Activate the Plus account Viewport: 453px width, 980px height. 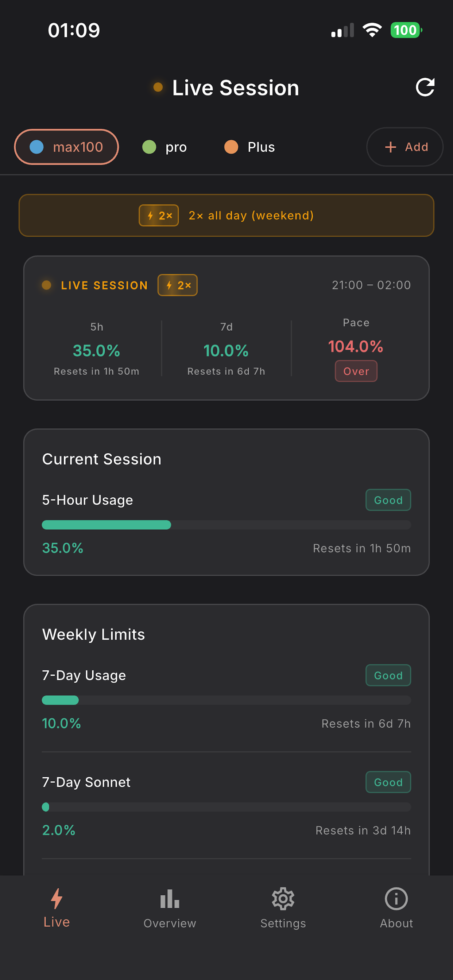pos(250,147)
